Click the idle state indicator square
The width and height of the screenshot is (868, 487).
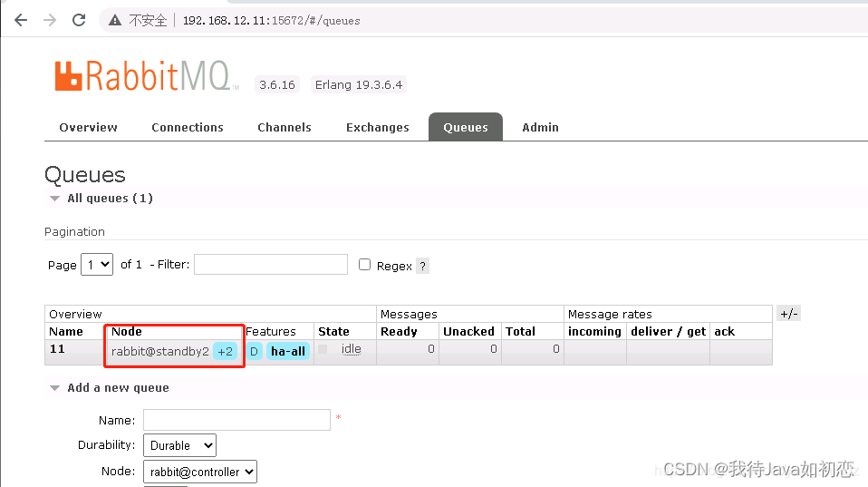point(323,349)
